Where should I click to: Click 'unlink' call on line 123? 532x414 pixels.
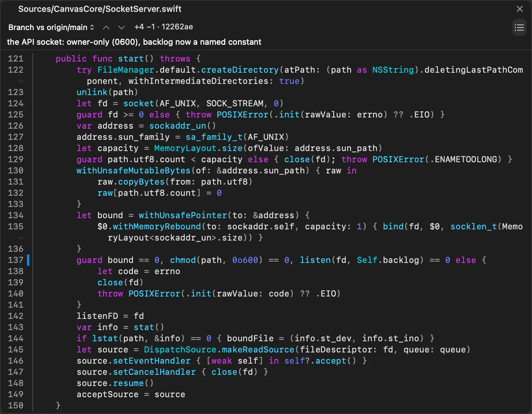(x=92, y=92)
